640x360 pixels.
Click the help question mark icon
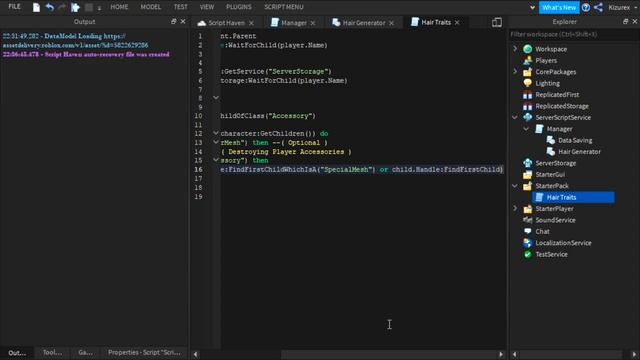click(x=586, y=7)
